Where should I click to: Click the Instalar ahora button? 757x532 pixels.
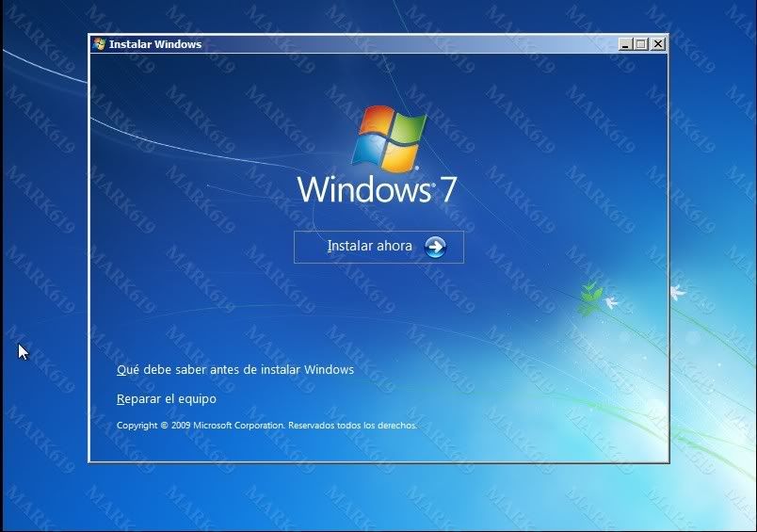(378, 247)
